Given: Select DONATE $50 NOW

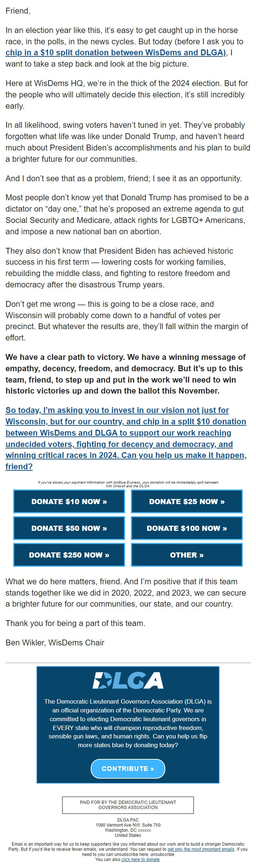Looking at the screenshot, I should pyautogui.click(x=69, y=528).
